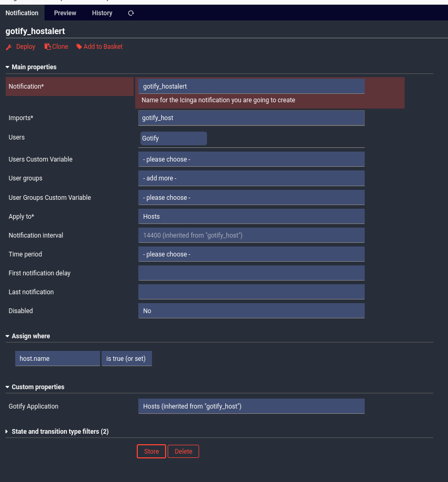Focus the Notification name input field
Screen dimensions: 448x482
tap(251, 87)
